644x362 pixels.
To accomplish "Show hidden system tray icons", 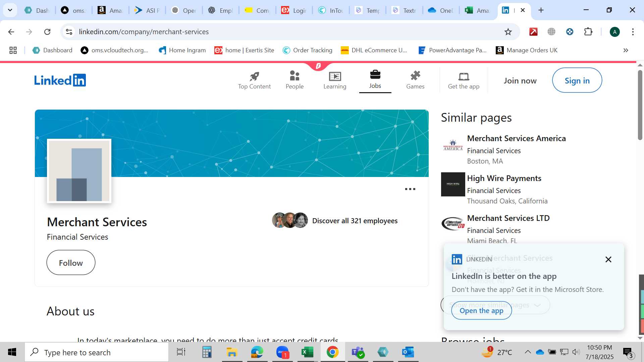I will click(x=528, y=352).
